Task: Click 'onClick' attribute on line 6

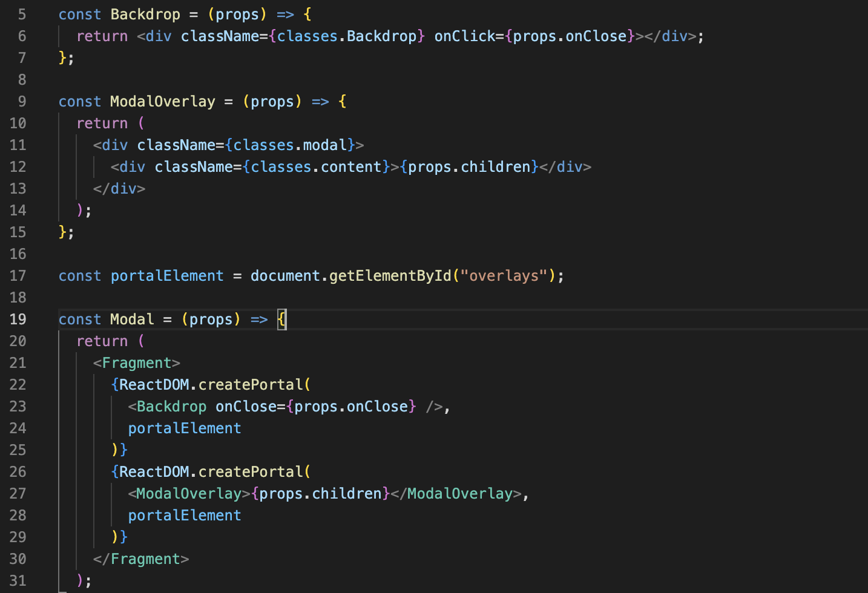Action: (465, 36)
